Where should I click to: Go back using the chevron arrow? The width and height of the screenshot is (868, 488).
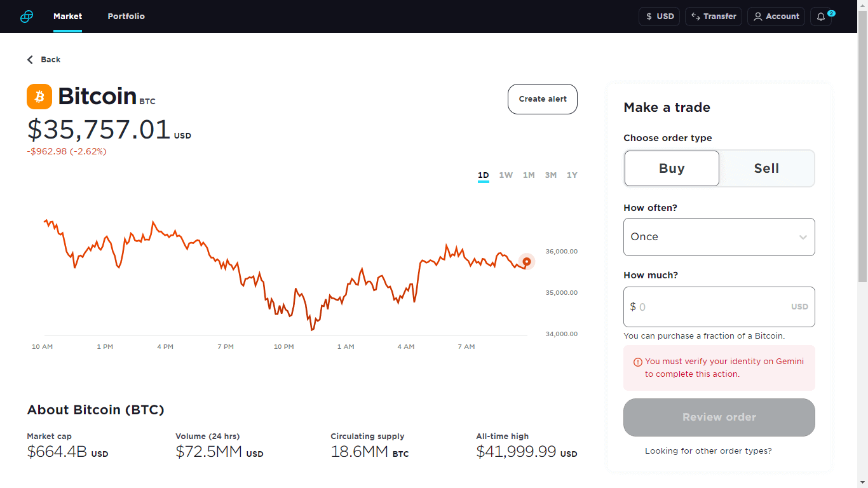[x=29, y=59]
